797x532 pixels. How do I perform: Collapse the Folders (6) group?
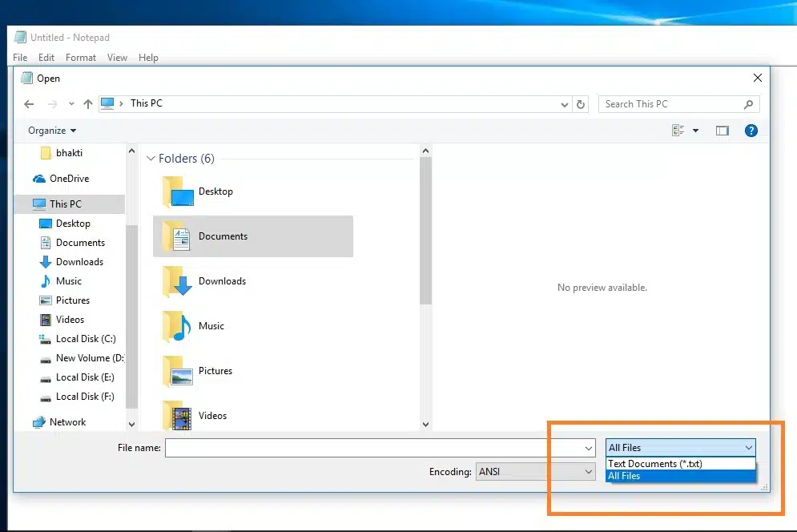pyautogui.click(x=151, y=158)
